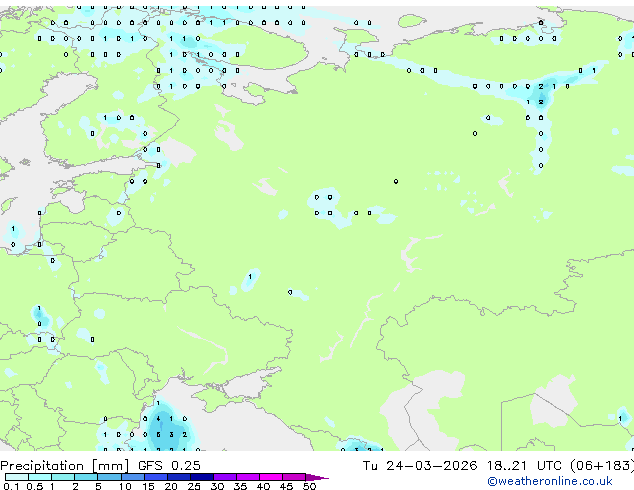Click the "0.1" legend scale label
The image size is (634, 490).
tap(11, 486)
